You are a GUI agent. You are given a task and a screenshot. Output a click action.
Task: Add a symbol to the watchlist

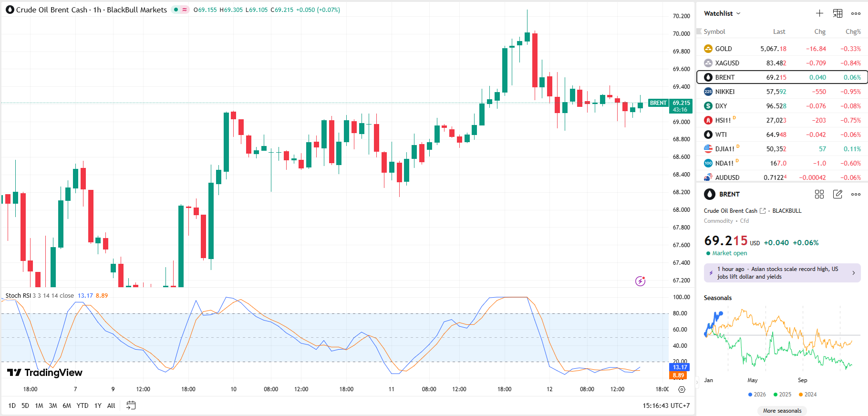819,13
